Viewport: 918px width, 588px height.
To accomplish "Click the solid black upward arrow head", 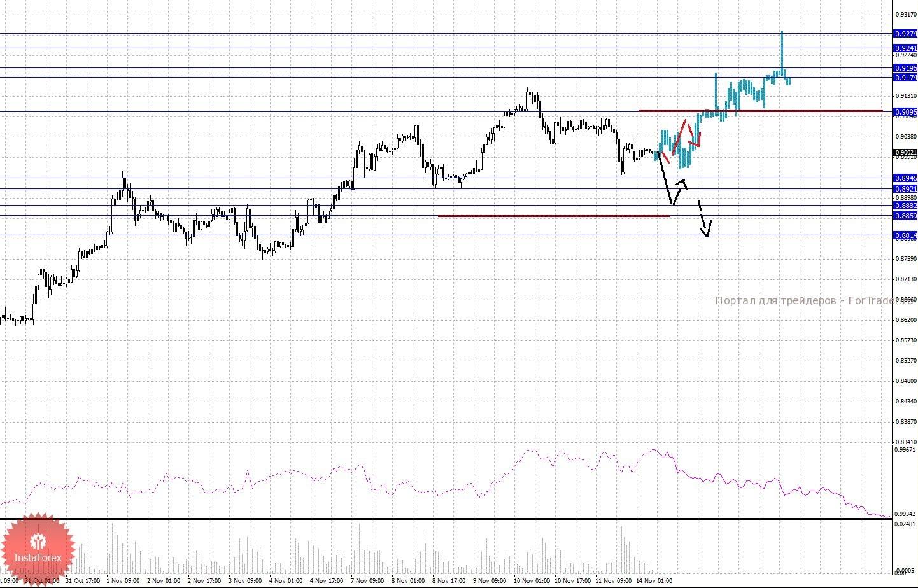I will pyautogui.click(x=683, y=183).
